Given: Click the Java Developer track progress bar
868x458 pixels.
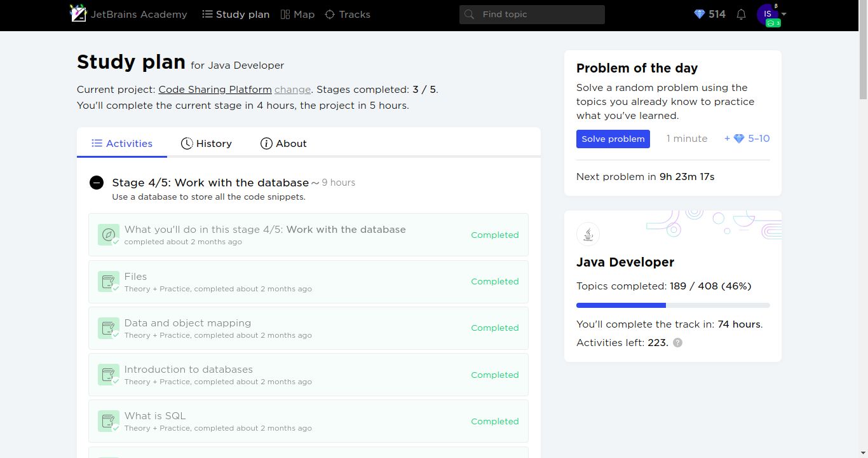Looking at the screenshot, I should click(x=672, y=305).
